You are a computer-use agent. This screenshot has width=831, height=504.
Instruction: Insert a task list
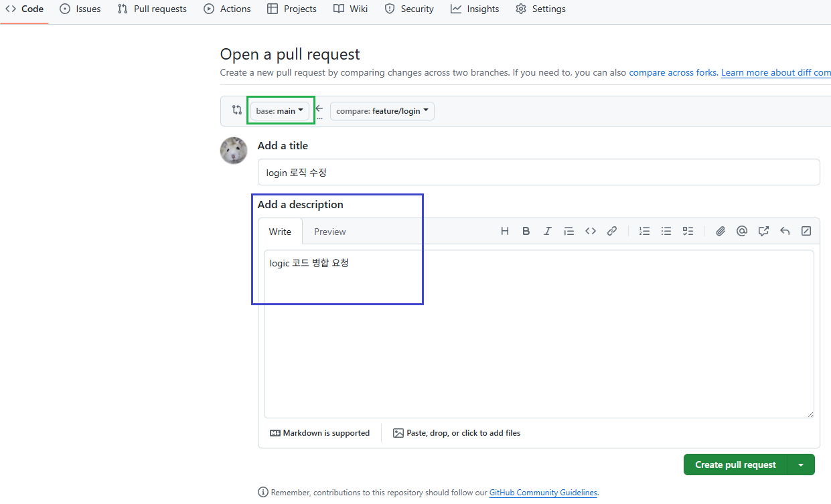(687, 231)
